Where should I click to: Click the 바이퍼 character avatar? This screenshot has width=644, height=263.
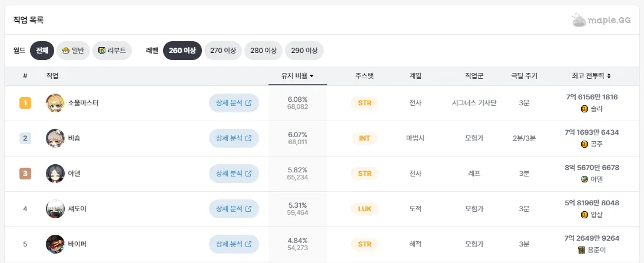point(55,244)
